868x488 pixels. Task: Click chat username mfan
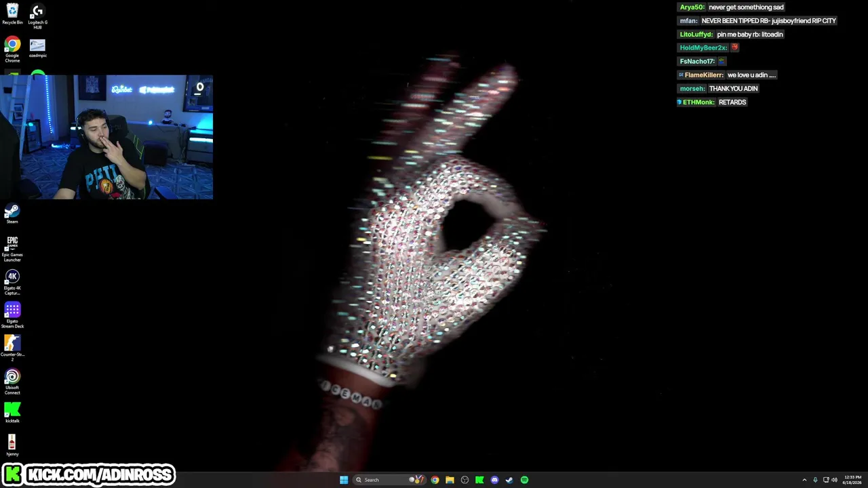click(688, 20)
